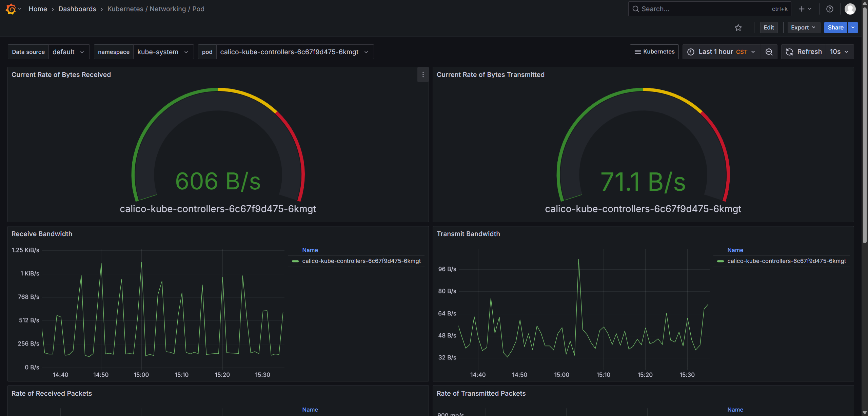
Task: Open the user profile avatar
Action: coord(850,9)
